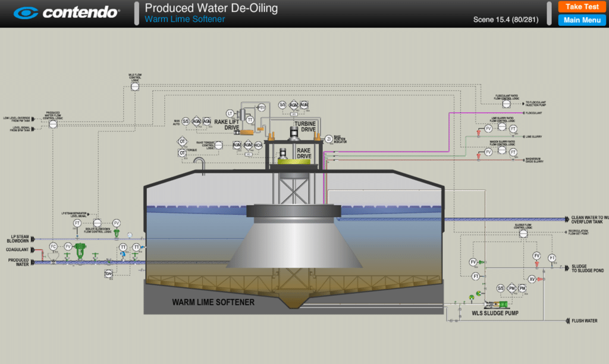Click the rake drive motor on yellow gear
Viewport: 609px width, 364px height.
283,153
